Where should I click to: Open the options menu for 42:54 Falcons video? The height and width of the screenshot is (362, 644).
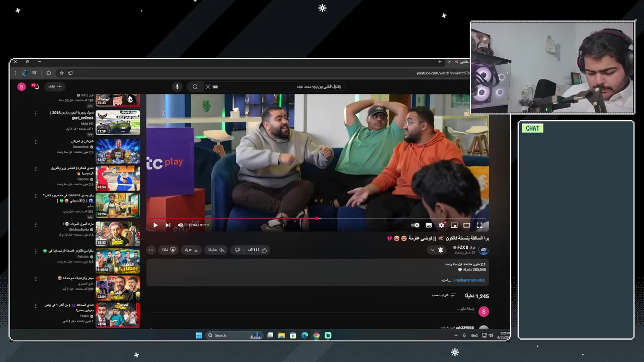tap(36, 168)
